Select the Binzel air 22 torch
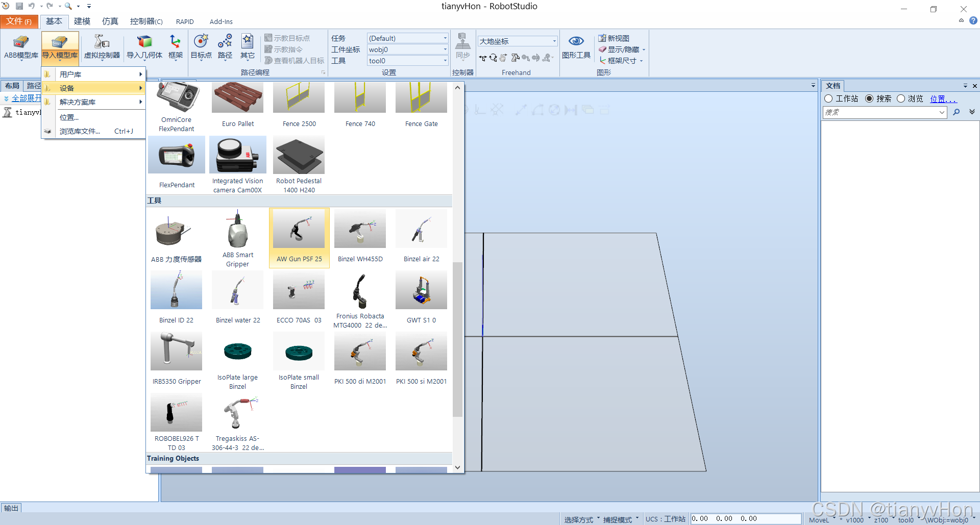 point(421,237)
